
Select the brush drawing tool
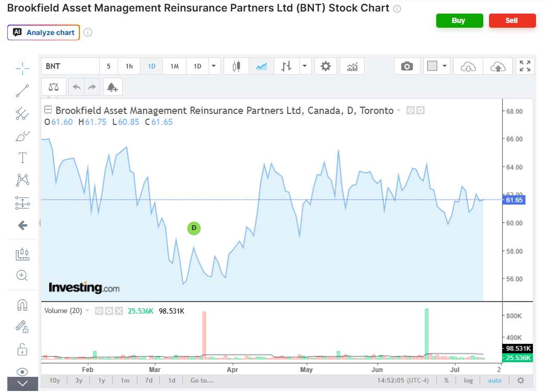coord(22,136)
